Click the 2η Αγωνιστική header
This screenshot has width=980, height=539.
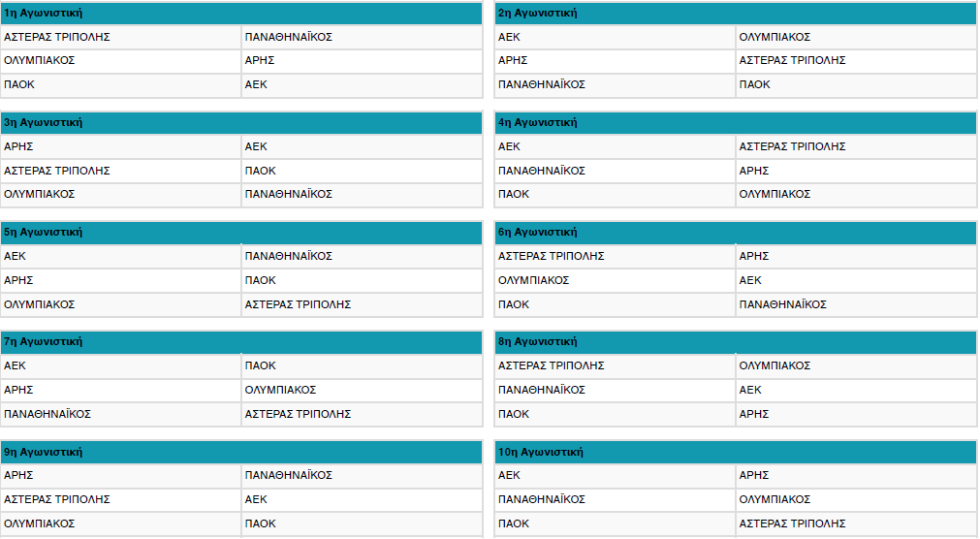pos(735,14)
